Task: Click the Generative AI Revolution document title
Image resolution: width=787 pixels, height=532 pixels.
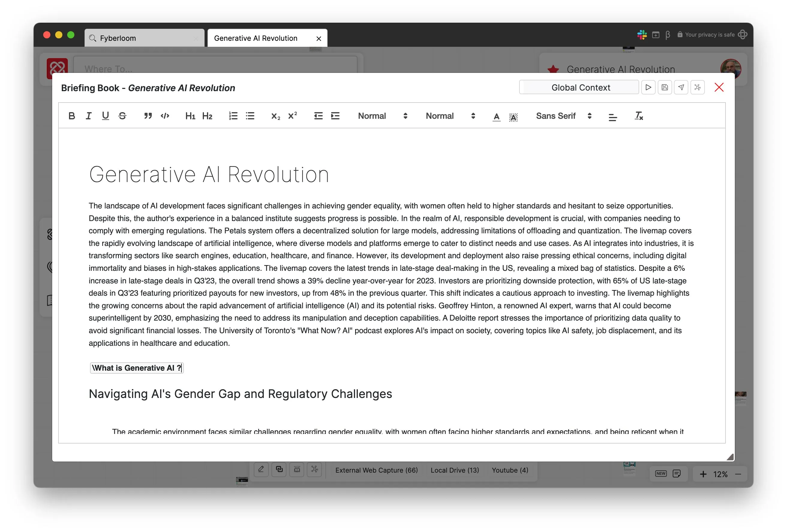Action: (209, 175)
